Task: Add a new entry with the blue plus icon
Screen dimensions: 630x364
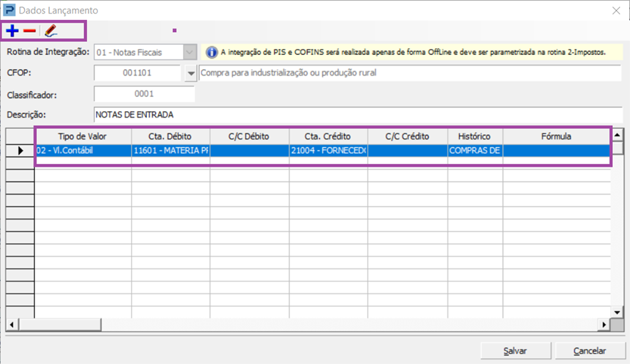Action: 12,31
